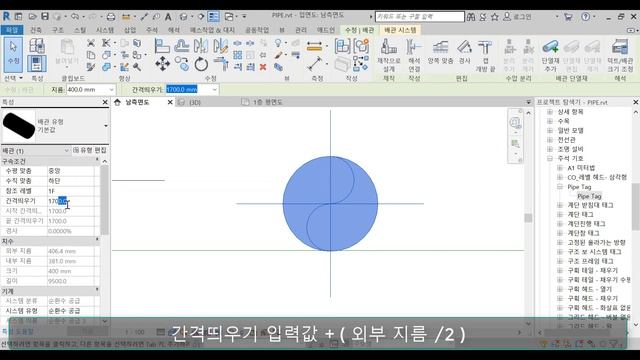Click the project browser vertical scrollbar
640x360 pixels.
point(636,207)
